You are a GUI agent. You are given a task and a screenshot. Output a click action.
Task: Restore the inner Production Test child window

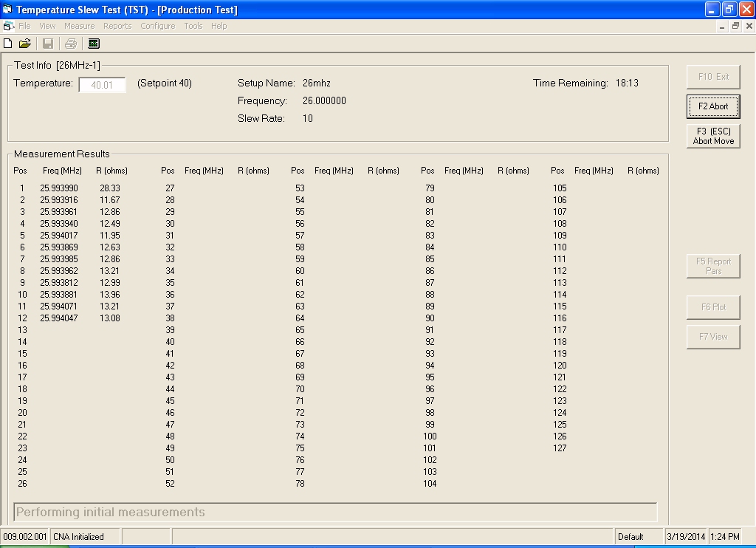tap(735, 26)
